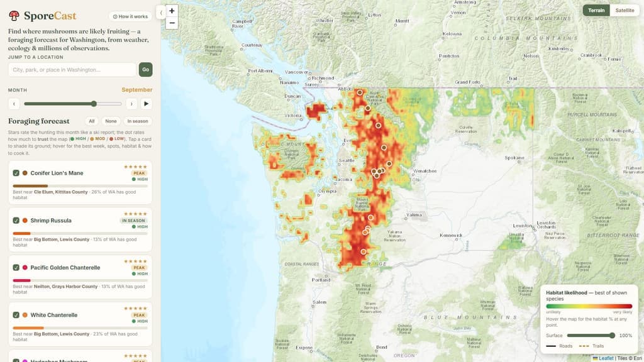The height and width of the screenshot is (362, 644).
Task: Click the Wenatchee label on the map
Action: pos(425,171)
